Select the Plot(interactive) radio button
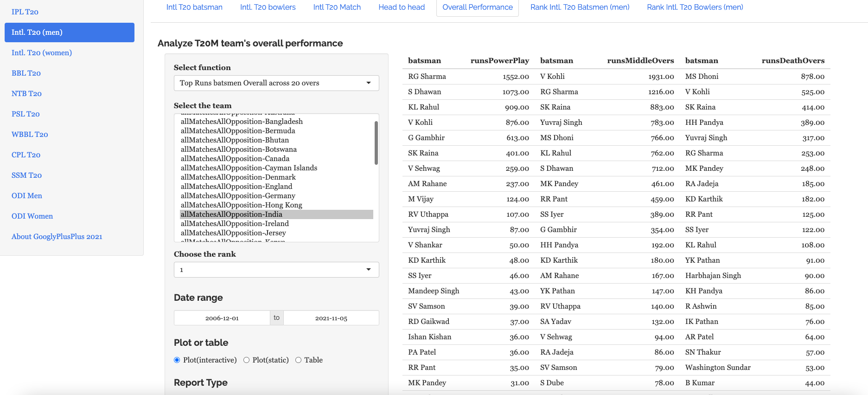This screenshot has width=868, height=395. pyautogui.click(x=177, y=360)
